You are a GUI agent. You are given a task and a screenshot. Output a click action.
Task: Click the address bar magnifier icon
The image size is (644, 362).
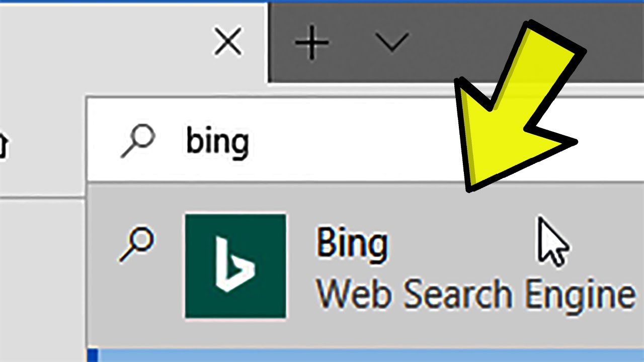click(138, 141)
